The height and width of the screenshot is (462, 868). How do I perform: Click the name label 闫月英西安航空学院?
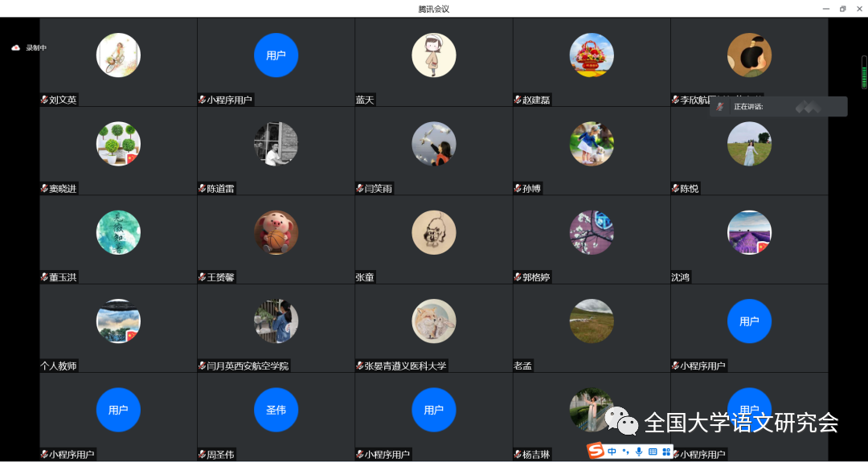pos(247,366)
